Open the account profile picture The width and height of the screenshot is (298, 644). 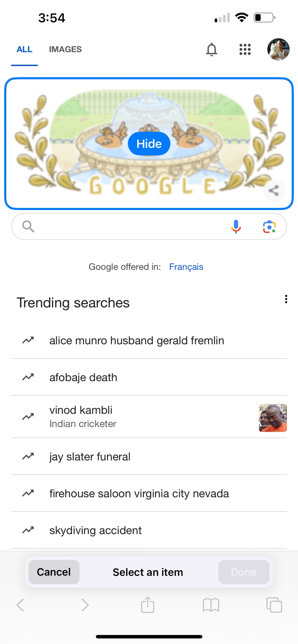click(x=278, y=49)
